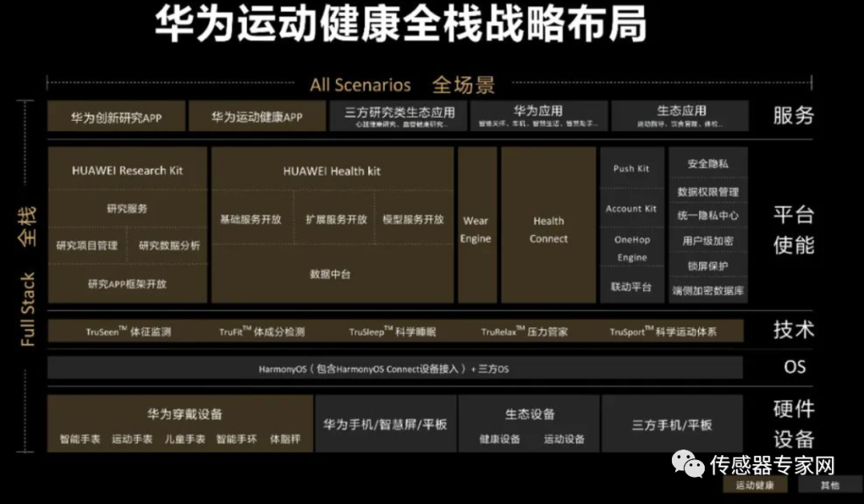Select the "Health Connect" block
Screen dimensions: 864x504
tap(548, 225)
